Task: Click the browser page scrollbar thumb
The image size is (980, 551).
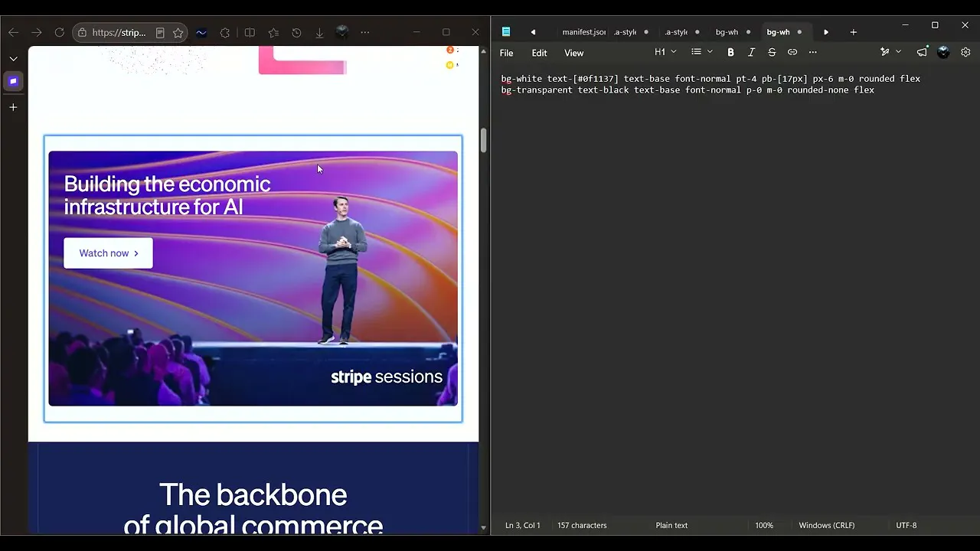Action: pyautogui.click(x=483, y=141)
